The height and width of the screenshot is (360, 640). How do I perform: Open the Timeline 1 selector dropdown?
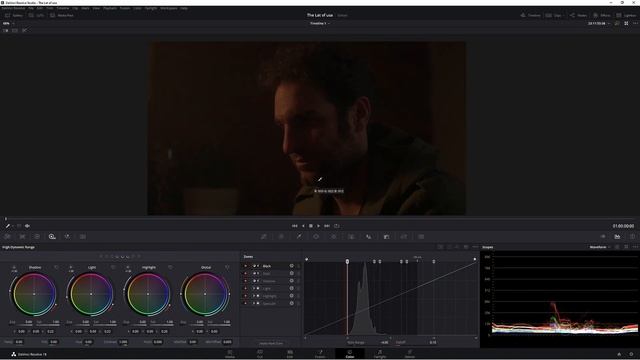pos(320,24)
